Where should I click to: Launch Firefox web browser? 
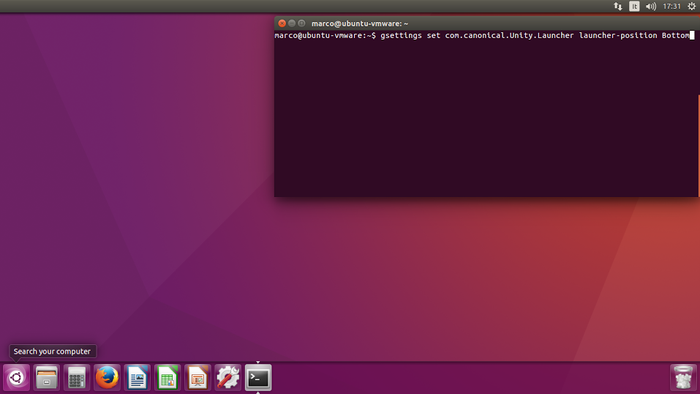pyautogui.click(x=107, y=377)
